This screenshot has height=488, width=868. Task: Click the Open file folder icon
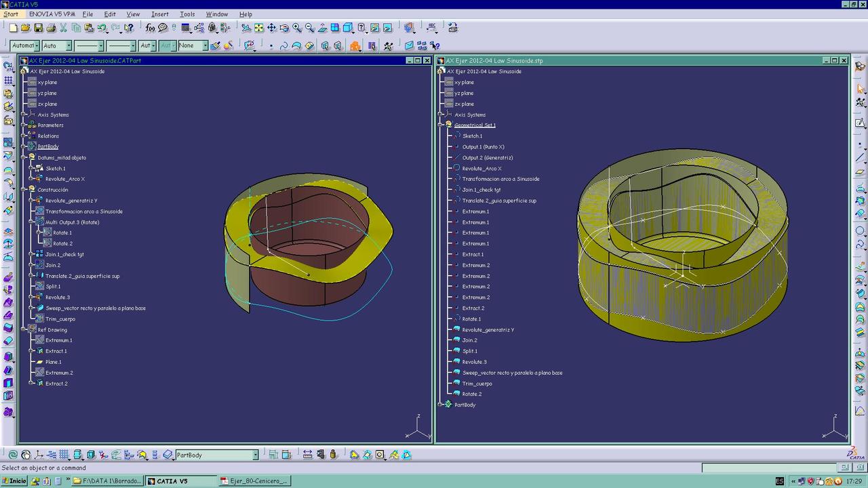26,28
